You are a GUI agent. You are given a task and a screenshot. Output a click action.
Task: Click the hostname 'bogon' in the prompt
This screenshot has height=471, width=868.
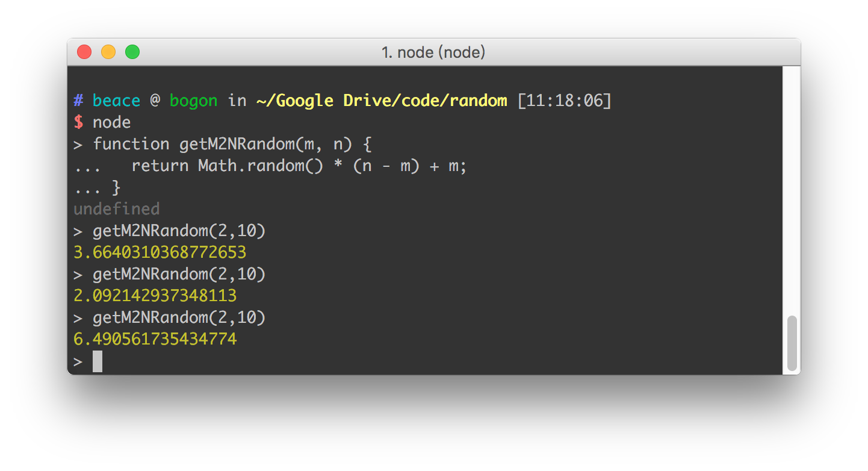[x=193, y=101]
